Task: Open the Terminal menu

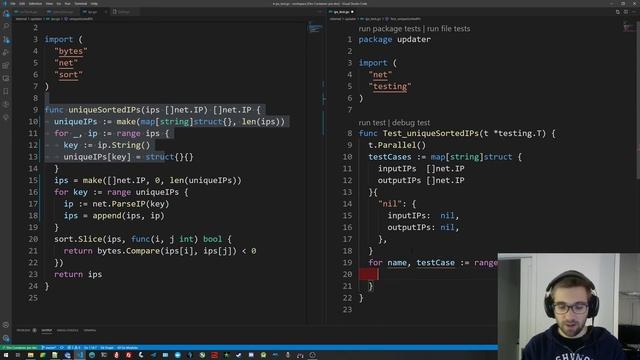Action: coord(81,4)
